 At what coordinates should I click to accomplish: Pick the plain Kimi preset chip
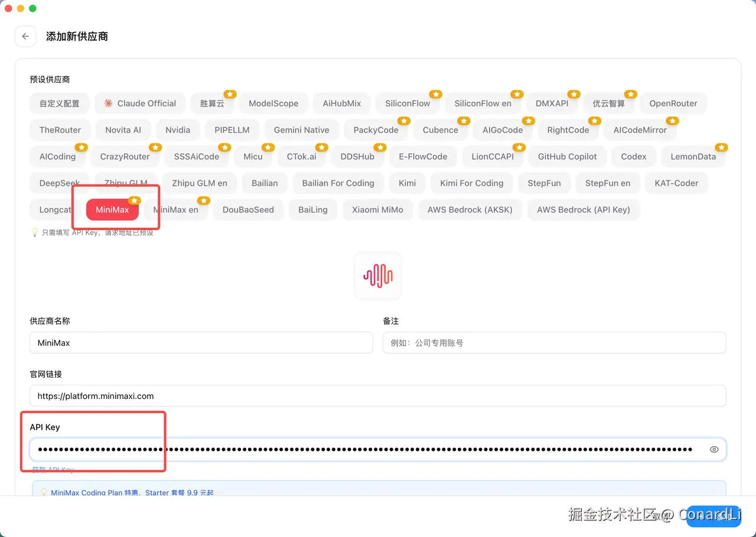tap(408, 183)
